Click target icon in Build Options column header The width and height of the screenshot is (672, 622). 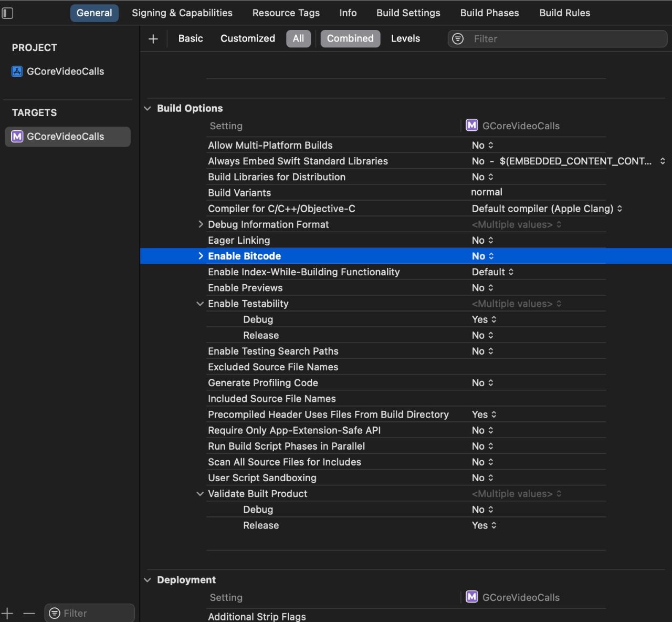click(472, 125)
